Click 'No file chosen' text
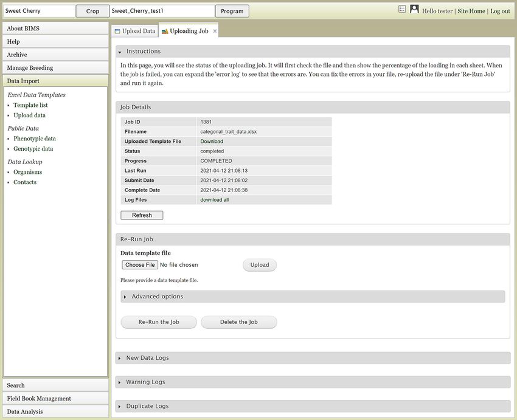The image size is (517, 420). coord(179,265)
